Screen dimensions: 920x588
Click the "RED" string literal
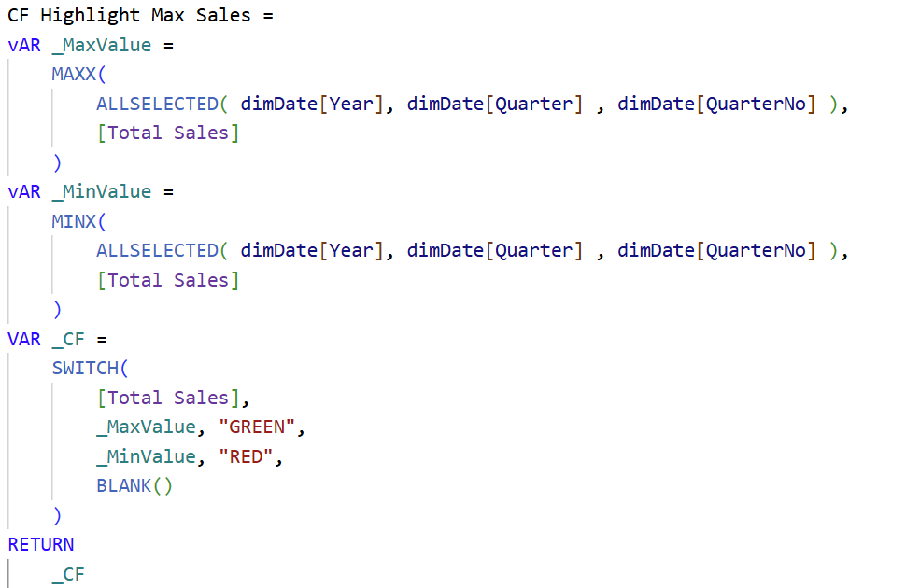pos(246,456)
